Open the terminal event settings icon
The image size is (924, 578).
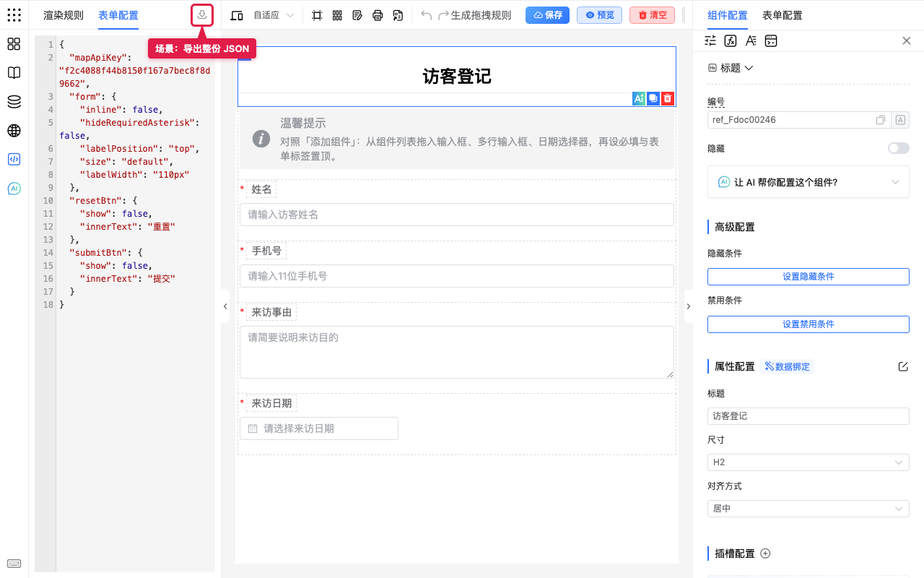tap(771, 40)
